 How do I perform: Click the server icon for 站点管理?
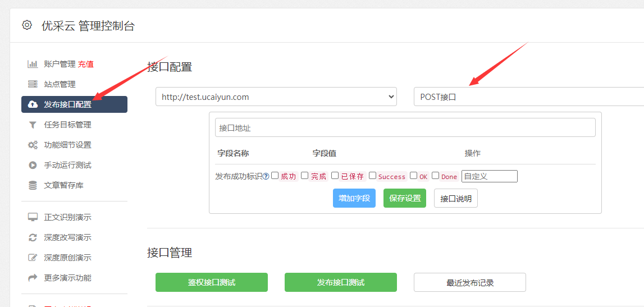[x=33, y=84]
